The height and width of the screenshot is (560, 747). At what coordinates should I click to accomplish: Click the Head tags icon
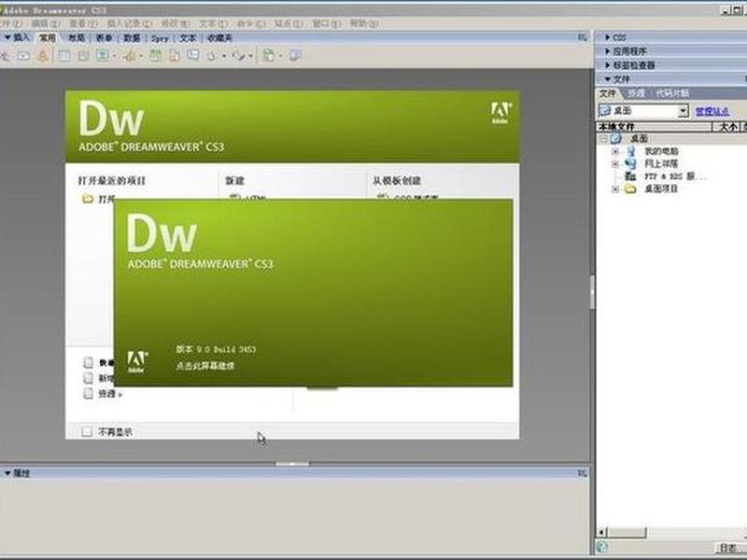(212, 56)
